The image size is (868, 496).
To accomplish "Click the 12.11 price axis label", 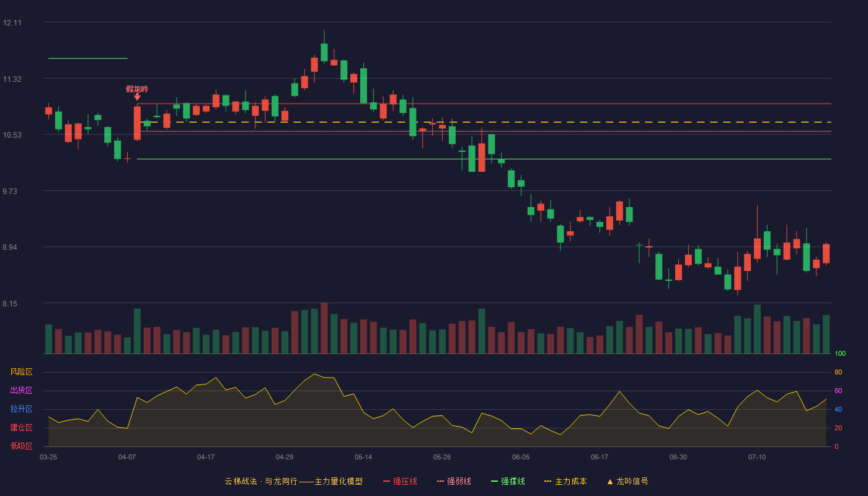I will coord(12,23).
